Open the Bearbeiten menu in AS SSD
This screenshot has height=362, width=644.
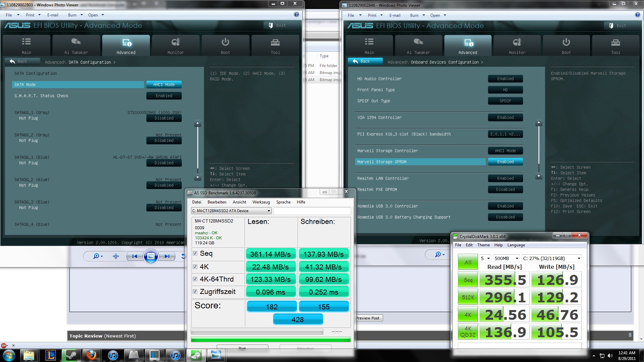point(217,202)
